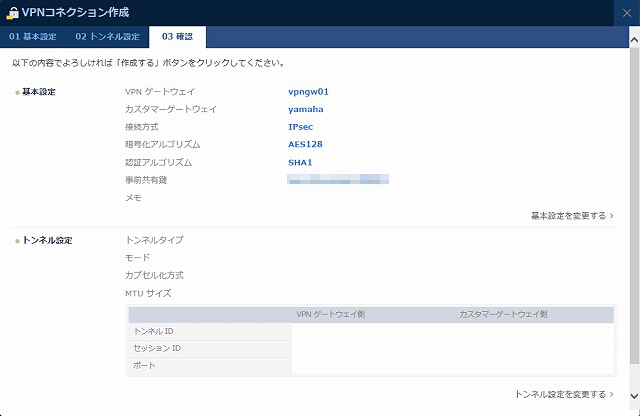The height and width of the screenshot is (416, 640).
Task: Click the カスタマーゲートウェイ label
Action: pos(171,109)
